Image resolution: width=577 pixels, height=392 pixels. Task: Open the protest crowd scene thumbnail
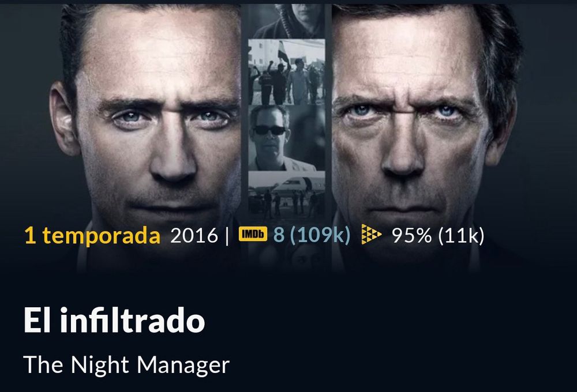pyautogui.click(x=286, y=71)
